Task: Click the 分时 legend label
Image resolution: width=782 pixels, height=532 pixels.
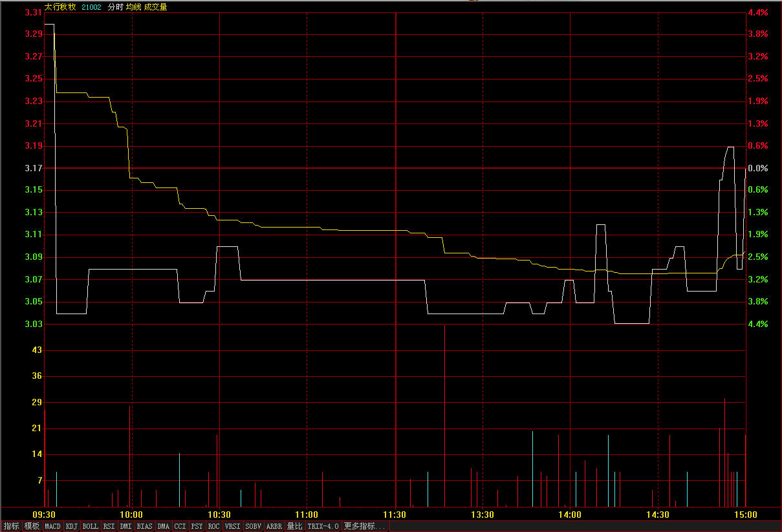Action: (115, 7)
